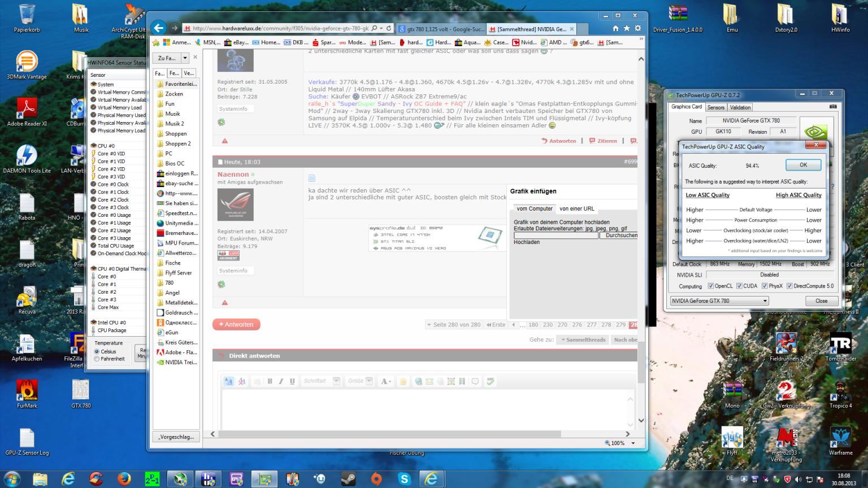Select the Celsius radio button in HWiNFO
Image resolution: width=868 pixels, height=488 pixels.
[x=97, y=351]
